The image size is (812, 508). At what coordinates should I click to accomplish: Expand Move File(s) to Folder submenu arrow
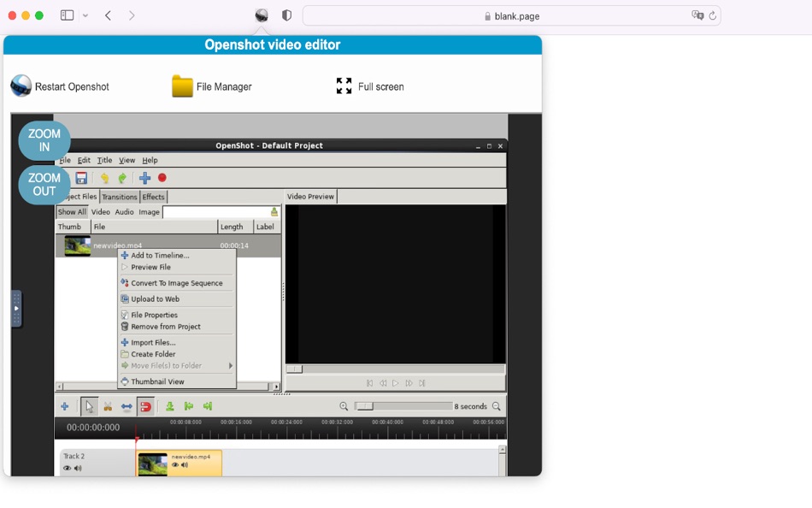coord(231,366)
